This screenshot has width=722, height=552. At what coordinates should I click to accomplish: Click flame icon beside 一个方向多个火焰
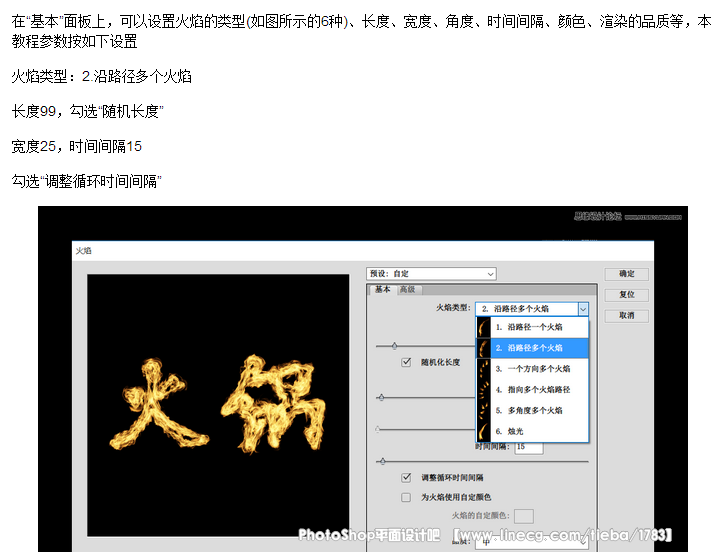click(483, 369)
